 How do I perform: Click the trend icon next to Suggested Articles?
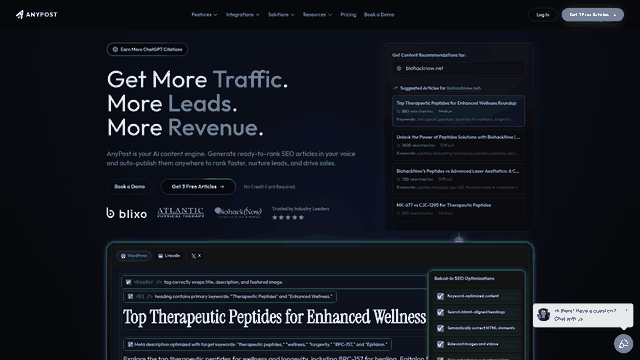(395, 88)
